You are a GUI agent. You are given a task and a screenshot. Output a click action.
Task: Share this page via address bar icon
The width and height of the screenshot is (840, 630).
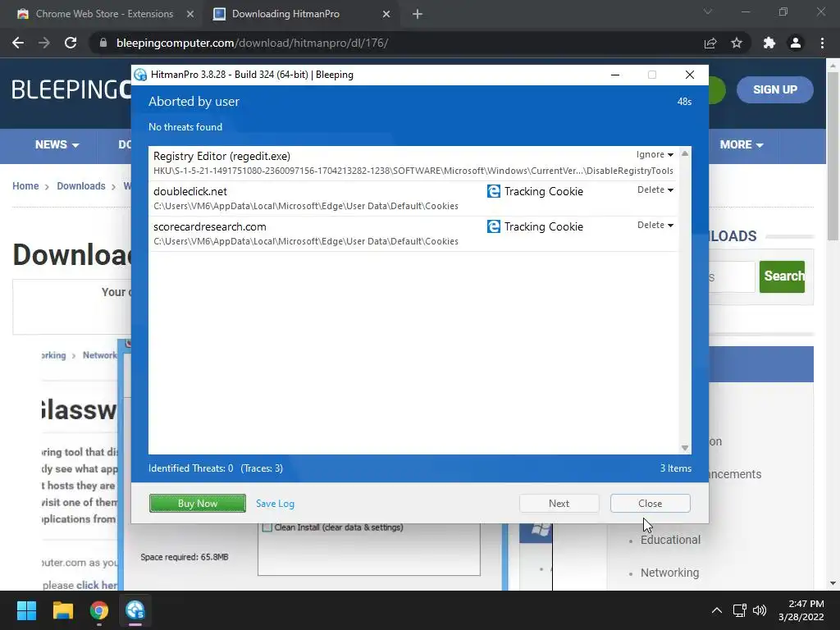point(710,43)
